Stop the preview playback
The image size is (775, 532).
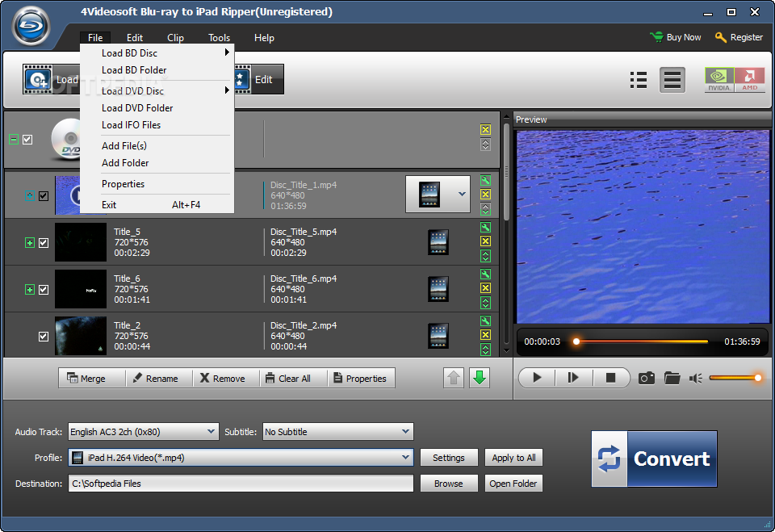(611, 379)
